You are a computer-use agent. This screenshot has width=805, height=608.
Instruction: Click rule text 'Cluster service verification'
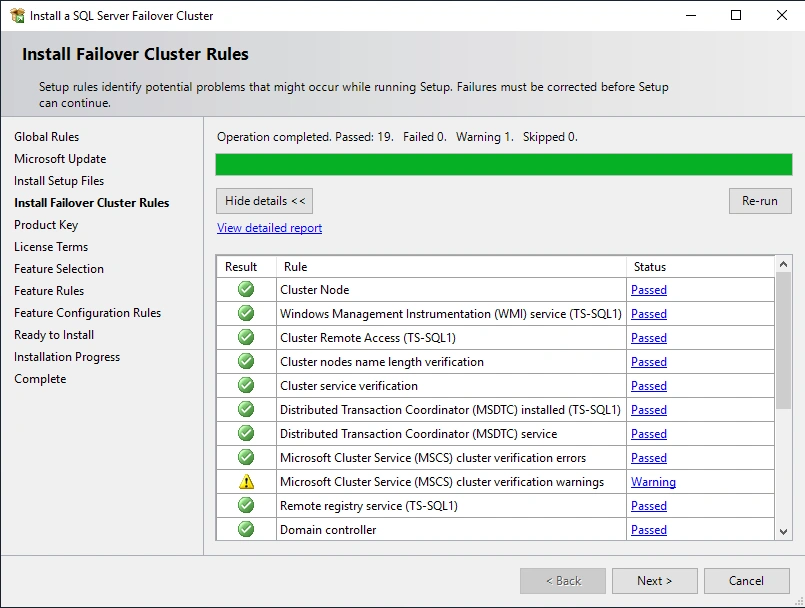point(349,386)
